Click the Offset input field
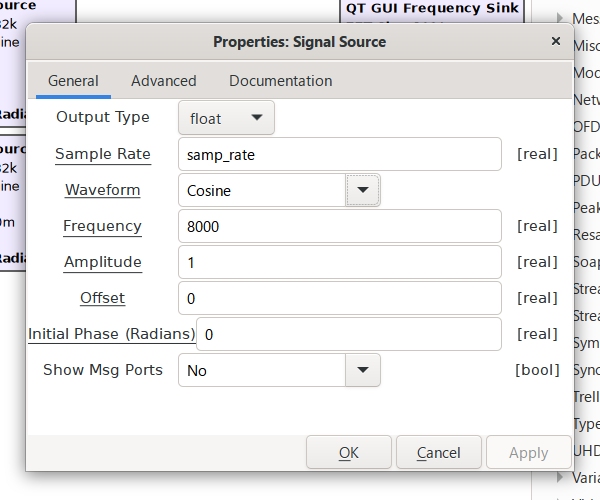 [x=339, y=298]
